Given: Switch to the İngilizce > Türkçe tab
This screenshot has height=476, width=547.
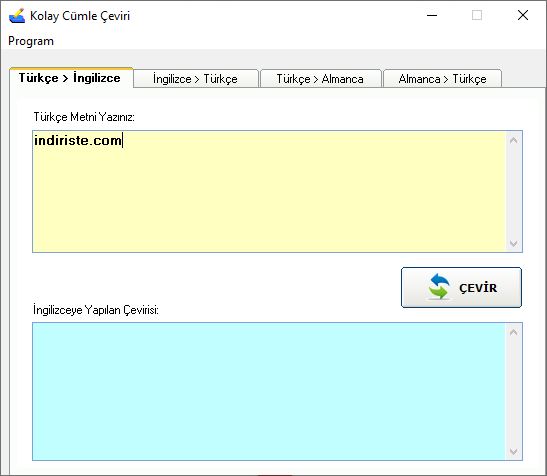Looking at the screenshot, I should point(195,79).
